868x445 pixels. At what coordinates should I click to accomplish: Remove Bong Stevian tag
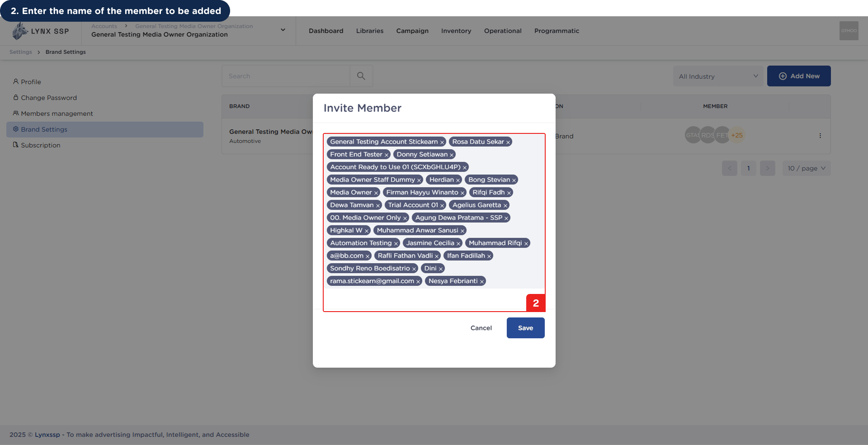click(514, 180)
